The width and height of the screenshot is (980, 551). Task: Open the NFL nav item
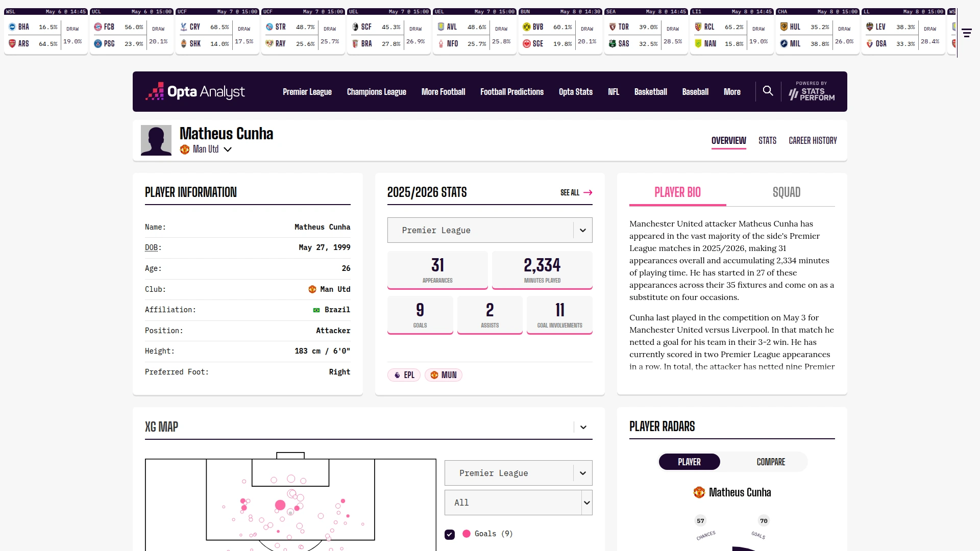coord(614,92)
